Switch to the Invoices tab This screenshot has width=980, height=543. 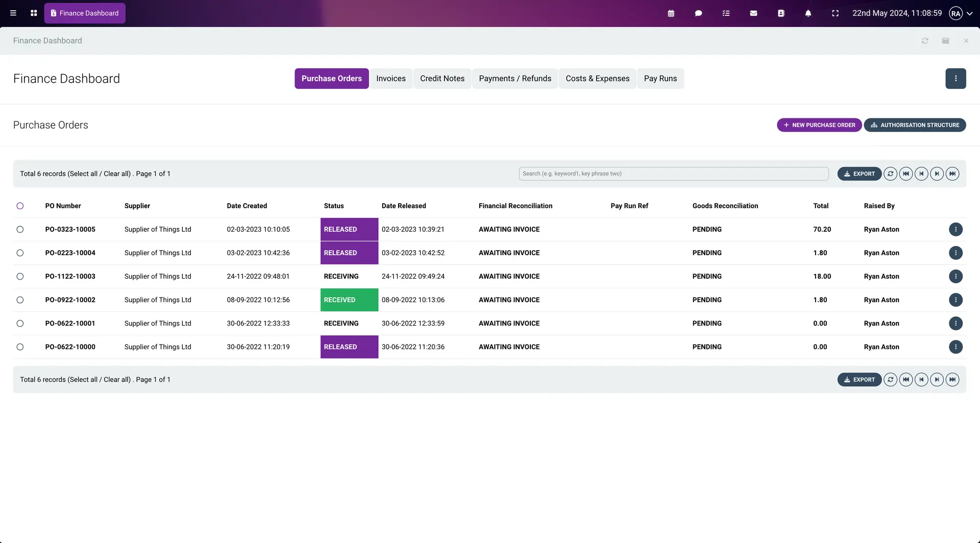(390, 79)
